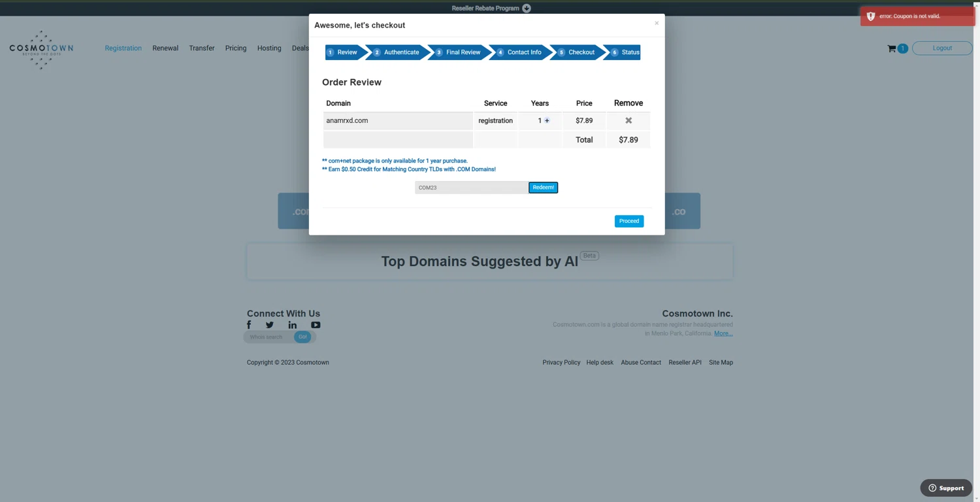980x502 pixels.
Task: Open the Abuse Contact link
Action: coord(641,362)
